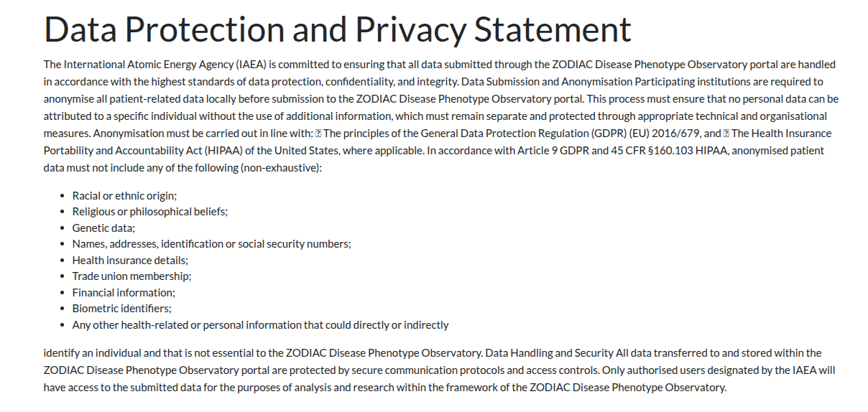Click the 'Genetic data' list item

[x=103, y=228]
